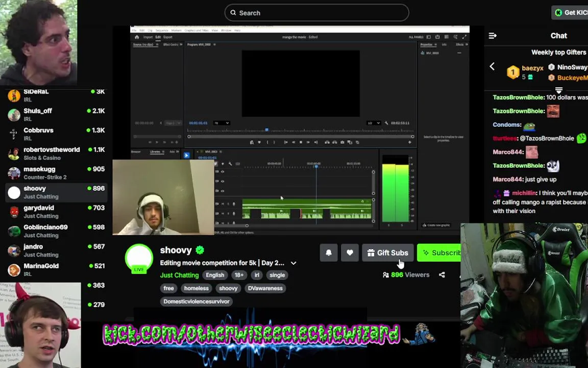Click the Kick notification bell icon
This screenshot has width=588, height=368.
pos(329,252)
